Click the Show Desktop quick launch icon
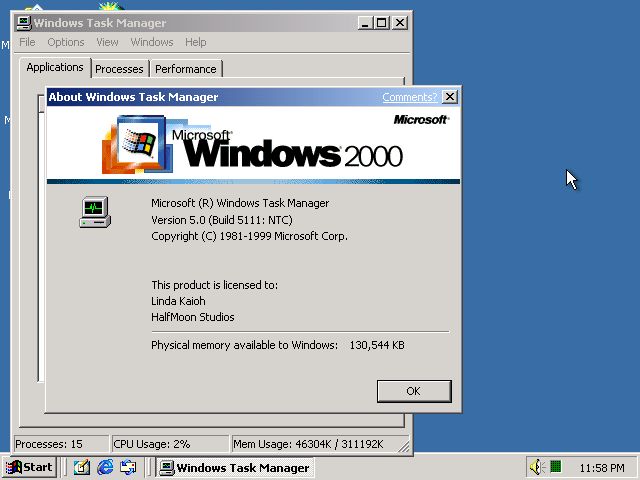640x480 pixels. [82, 467]
